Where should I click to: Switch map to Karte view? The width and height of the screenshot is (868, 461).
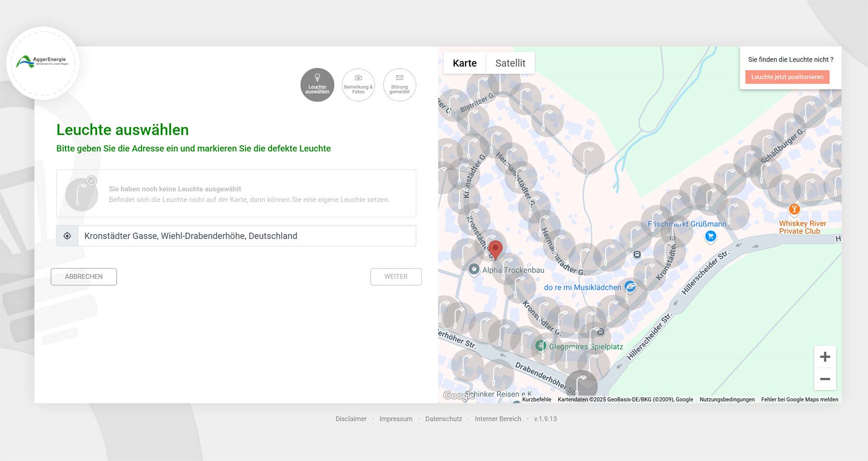465,63
